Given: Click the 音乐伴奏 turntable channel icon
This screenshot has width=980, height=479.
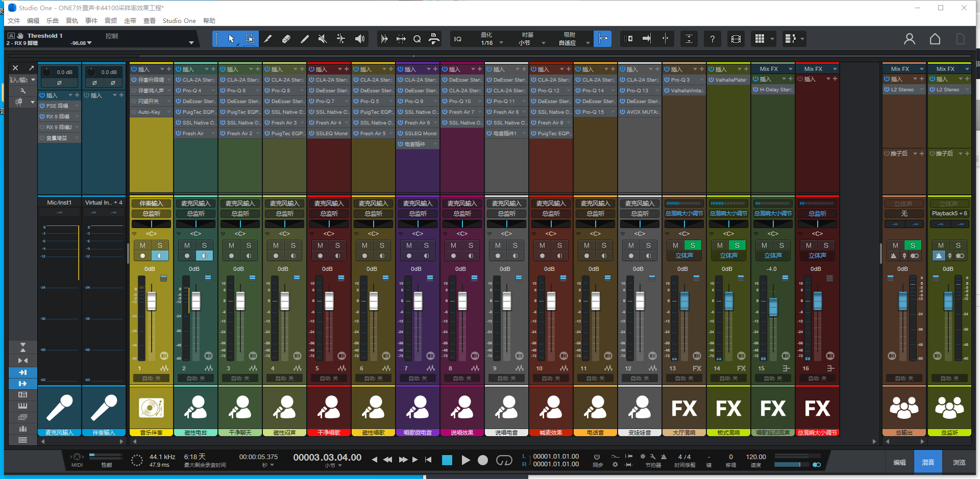Looking at the screenshot, I should click(x=151, y=408).
